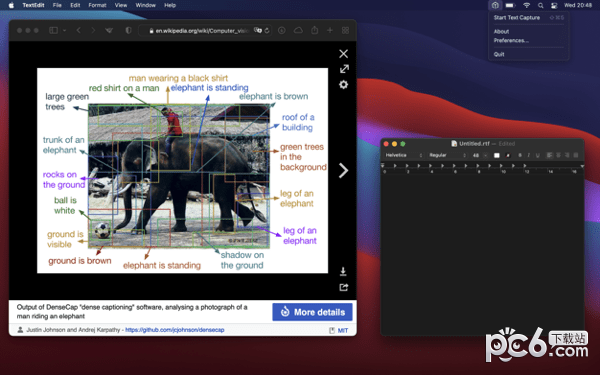Open the Regular typeface dropdown
Image resolution: width=600 pixels, height=375 pixels.
tap(448, 155)
